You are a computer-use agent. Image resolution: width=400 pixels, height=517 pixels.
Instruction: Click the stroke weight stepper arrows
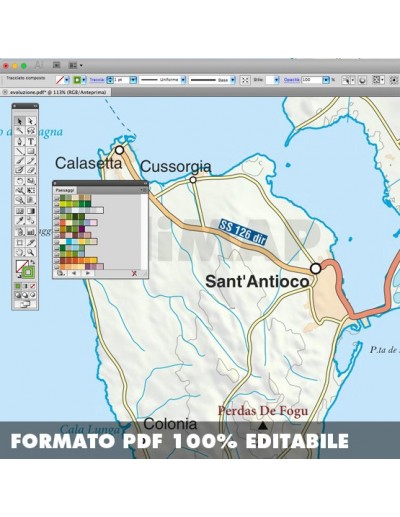pos(110,80)
